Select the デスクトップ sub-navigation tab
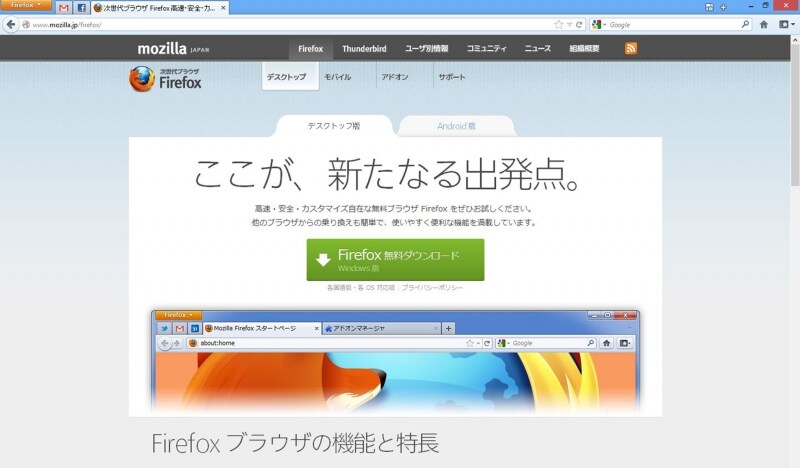Screen dimensions: 800x468 coord(290,77)
